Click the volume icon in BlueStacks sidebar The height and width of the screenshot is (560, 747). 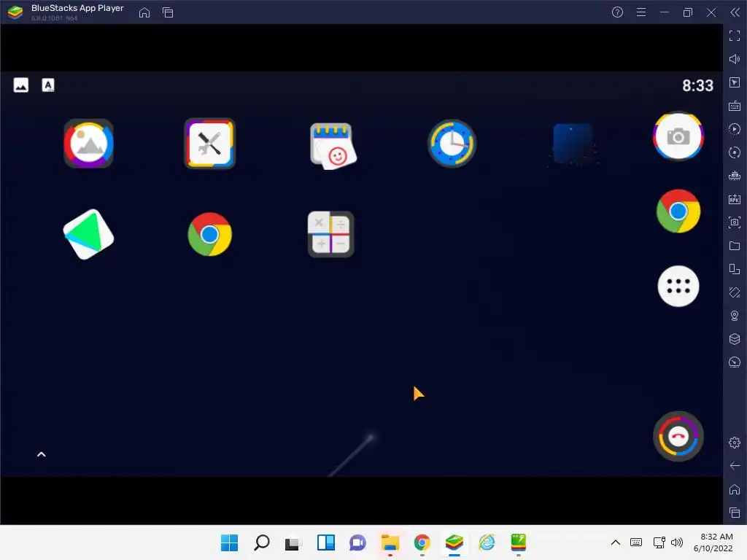pyautogui.click(x=735, y=59)
